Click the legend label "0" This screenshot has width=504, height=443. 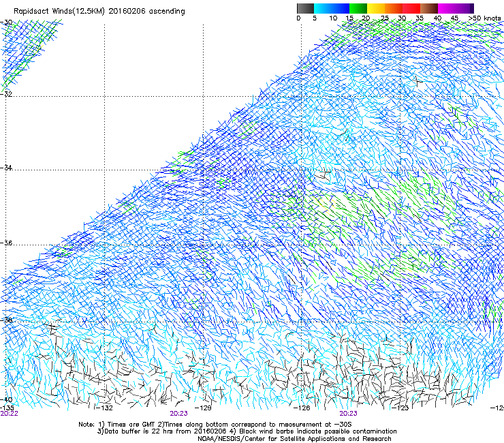tap(298, 18)
